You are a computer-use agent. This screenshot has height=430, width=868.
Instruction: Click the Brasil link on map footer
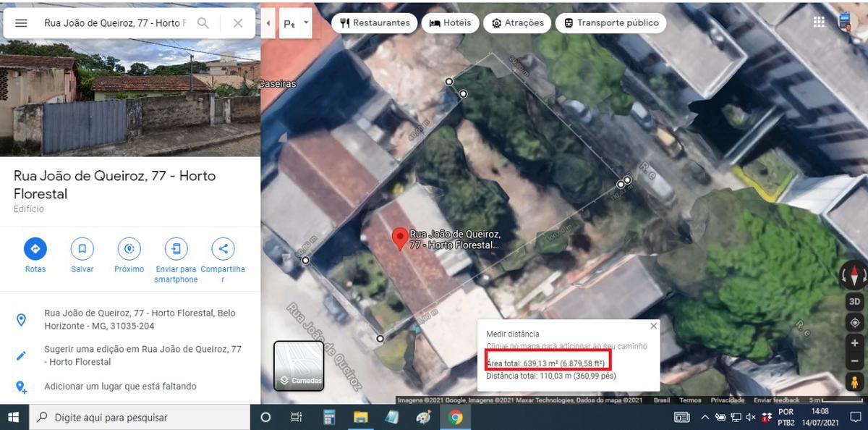(x=662, y=400)
